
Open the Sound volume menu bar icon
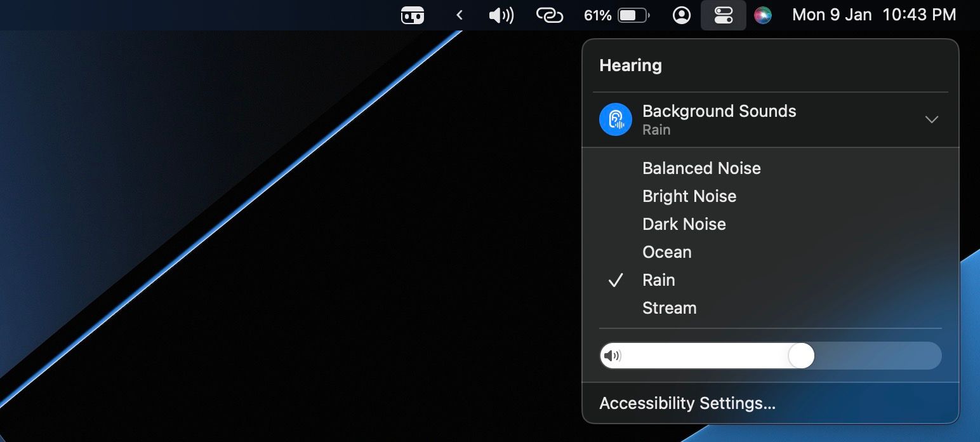pos(501,15)
